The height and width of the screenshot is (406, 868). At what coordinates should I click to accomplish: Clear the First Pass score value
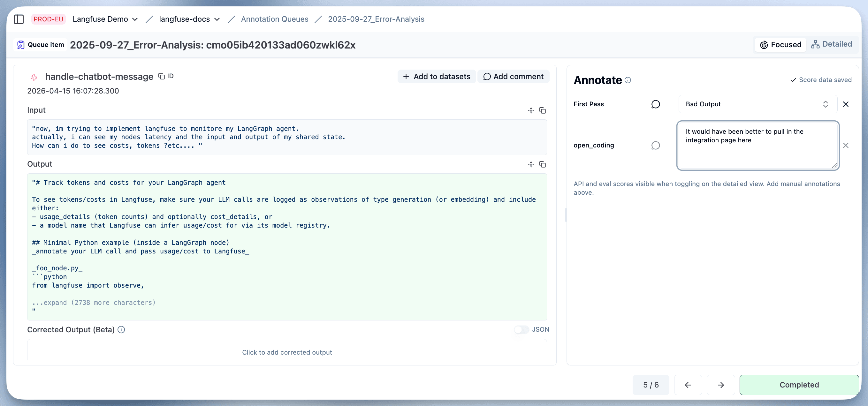(x=846, y=104)
